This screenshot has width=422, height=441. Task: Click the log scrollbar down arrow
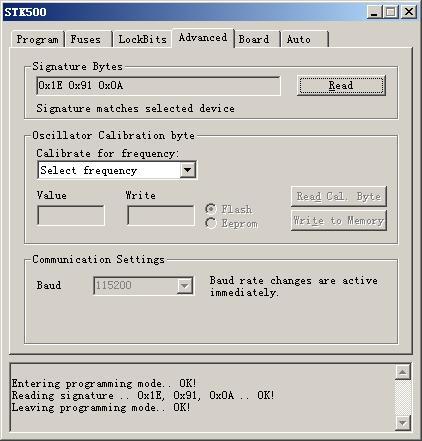[x=402, y=423]
